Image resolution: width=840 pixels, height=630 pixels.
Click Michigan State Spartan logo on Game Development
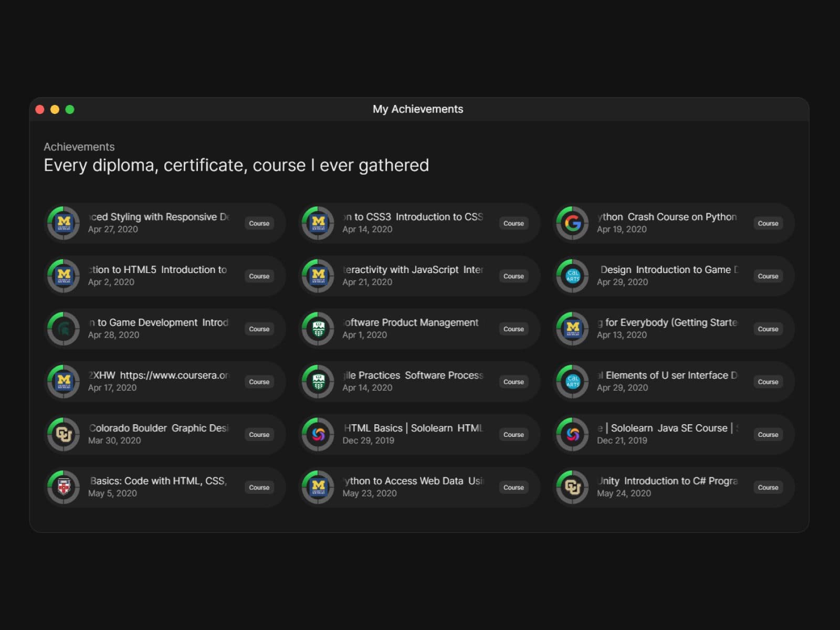[x=64, y=329]
